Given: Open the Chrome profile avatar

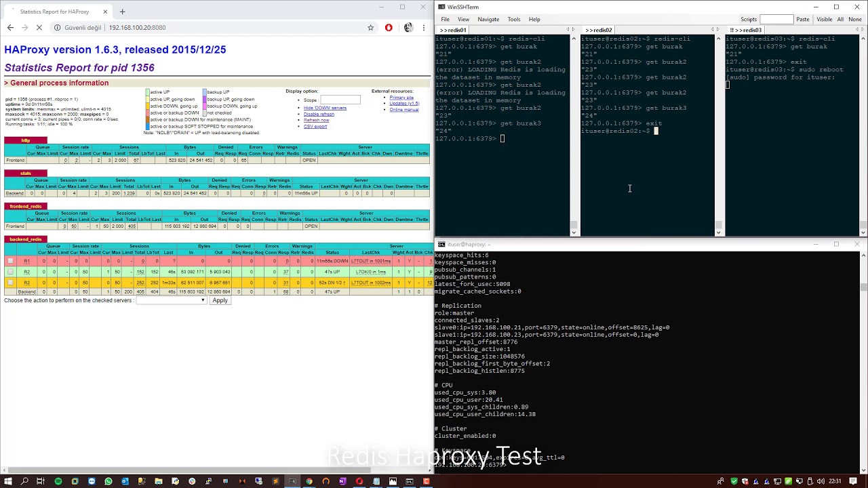Looking at the screenshot, I should click(408, 28).
